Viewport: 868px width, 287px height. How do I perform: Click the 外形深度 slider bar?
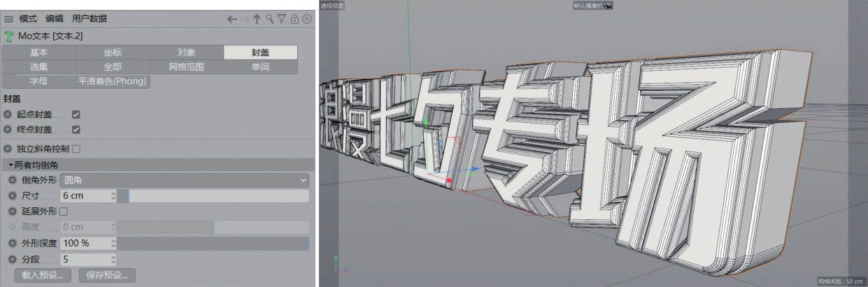click(x=213, y=243)
